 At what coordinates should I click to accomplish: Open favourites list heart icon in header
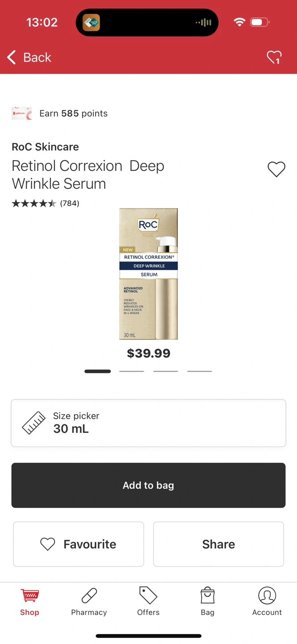point(274,57)
